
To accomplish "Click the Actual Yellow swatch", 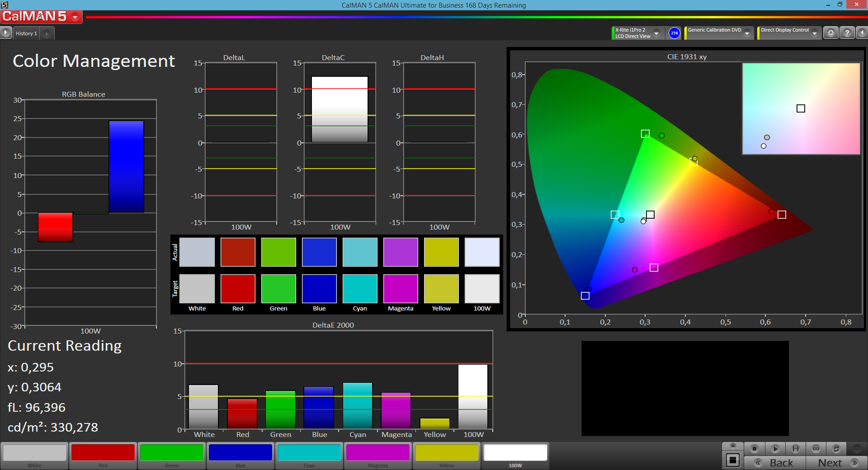I will tap(441, 252).
